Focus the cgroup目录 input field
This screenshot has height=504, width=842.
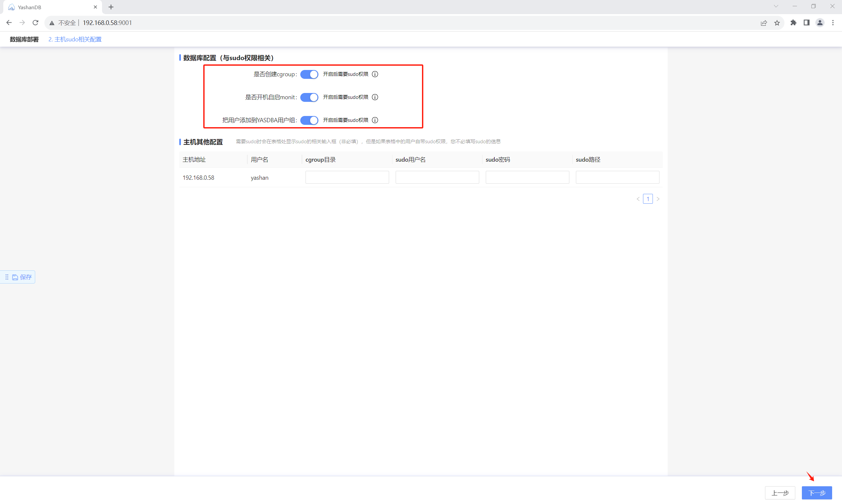pos(347,177)
